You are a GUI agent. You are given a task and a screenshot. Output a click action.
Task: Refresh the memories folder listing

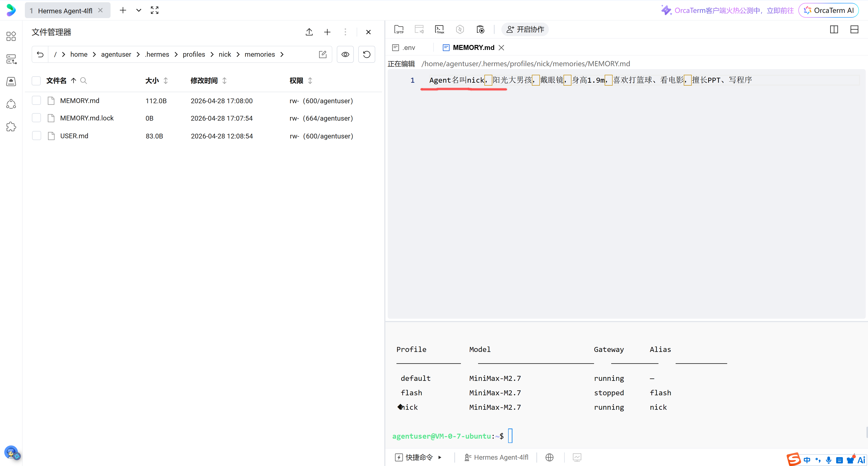click(366, 54)
